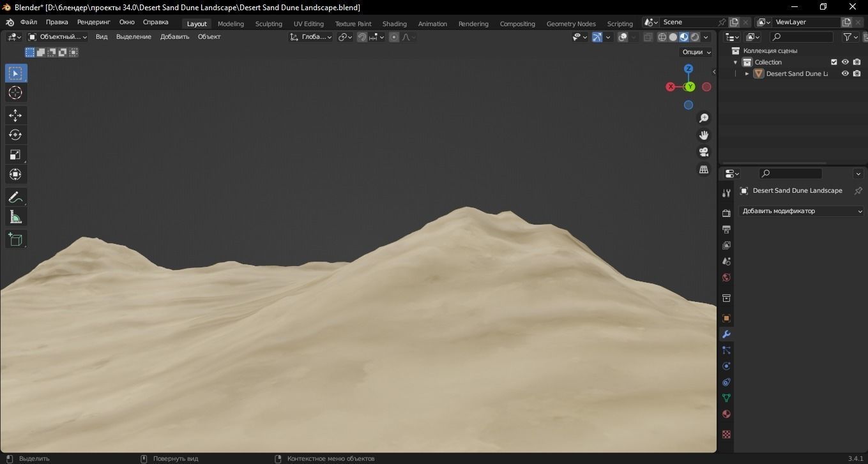The height and width of the screenshot is (464, 868).
Task: Disable Collection in renders camera icon
Action: (857, 62)
